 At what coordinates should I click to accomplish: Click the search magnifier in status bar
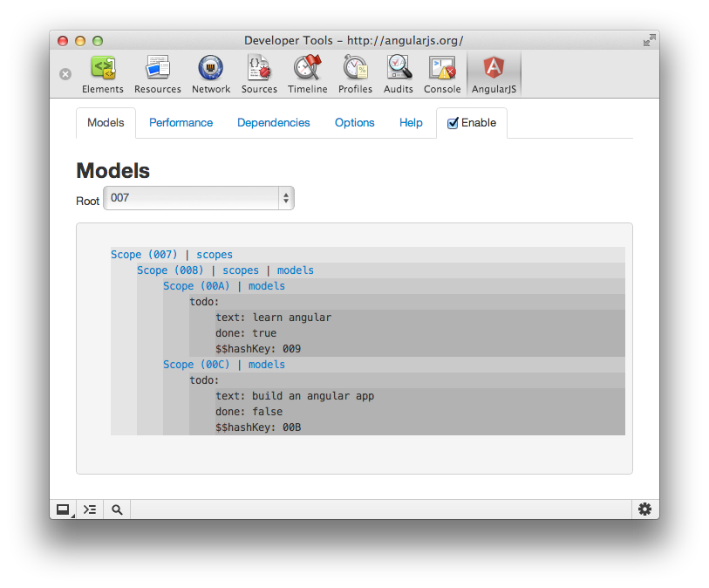click(117, 509)
